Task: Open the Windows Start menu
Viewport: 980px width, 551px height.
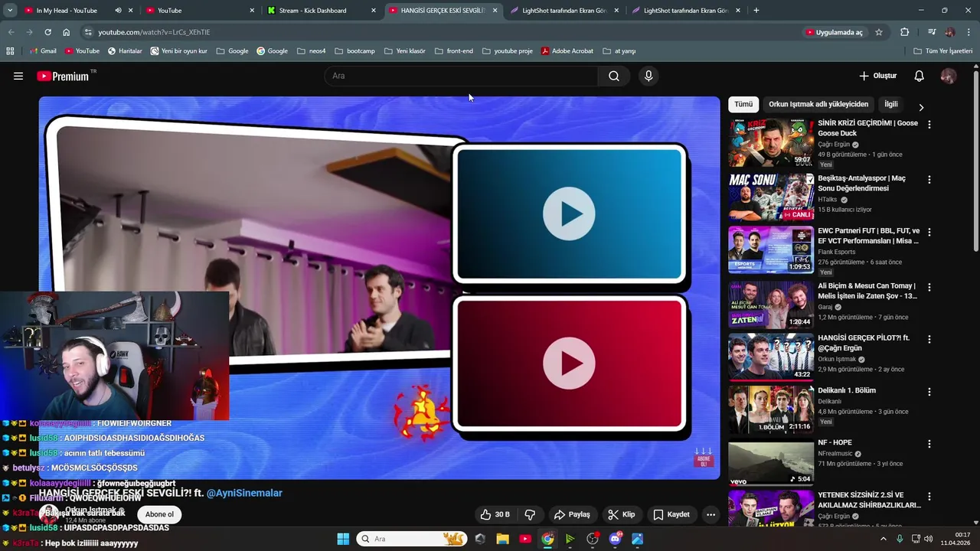Action: pos(343,539)
